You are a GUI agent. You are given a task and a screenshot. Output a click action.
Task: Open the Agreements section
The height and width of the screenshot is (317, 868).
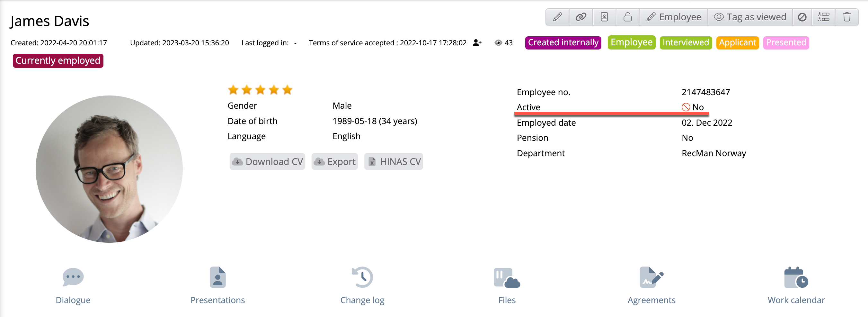click(x=651, y=285)
